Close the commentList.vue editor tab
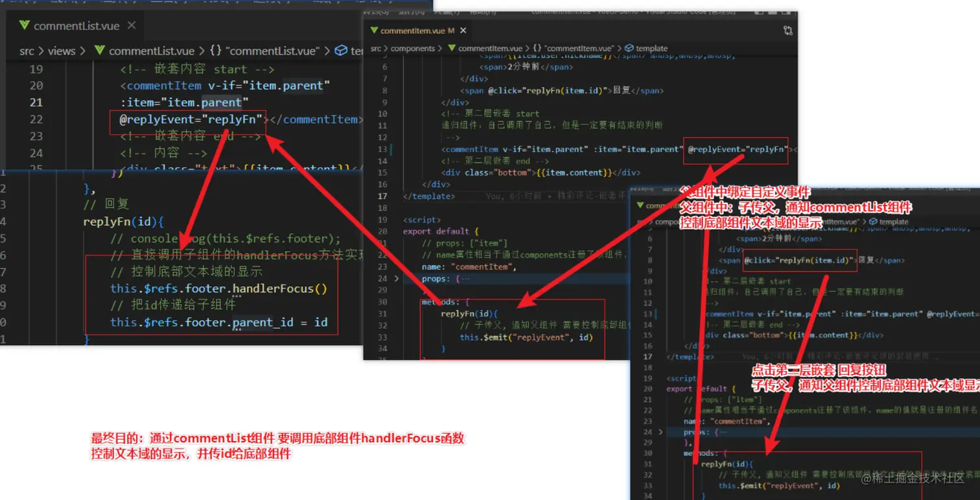 point(132,26)
